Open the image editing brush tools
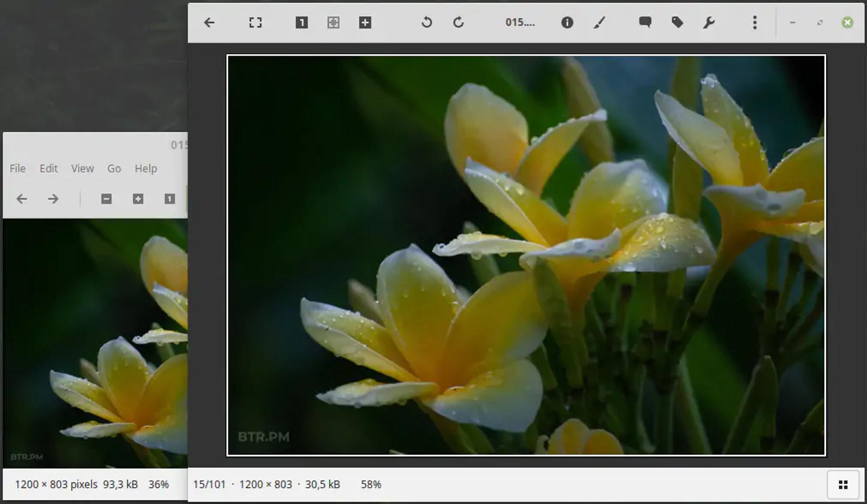Viewport: 867px width, 504px height. [x=599, y=23]
